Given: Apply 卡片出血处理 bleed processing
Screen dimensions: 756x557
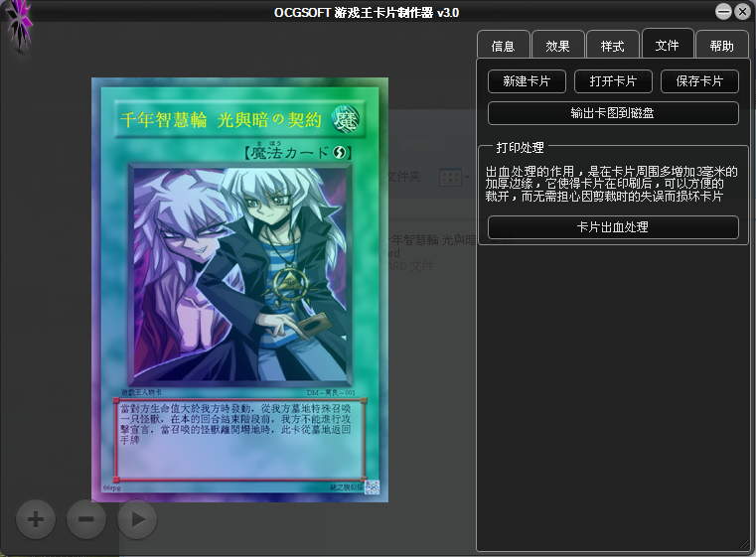Looking at the screenshot, I should click(613, 227).
